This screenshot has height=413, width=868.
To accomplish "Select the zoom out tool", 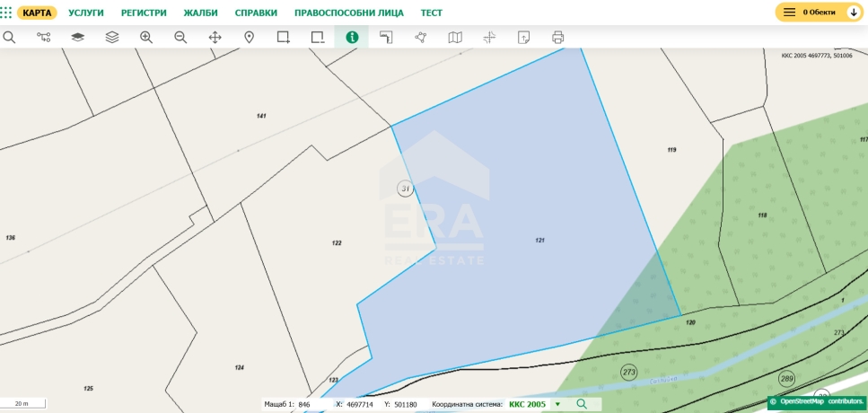I will [x=180, y=37].
